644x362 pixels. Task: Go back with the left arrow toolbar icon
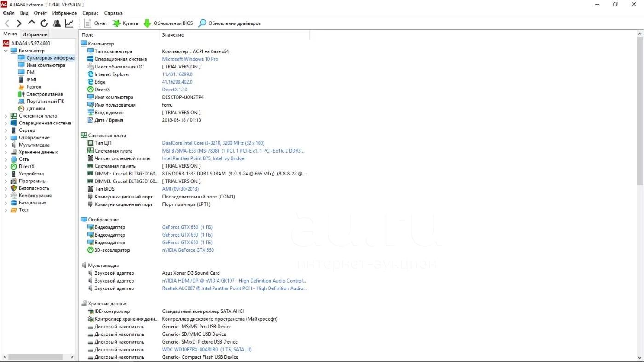7,23
